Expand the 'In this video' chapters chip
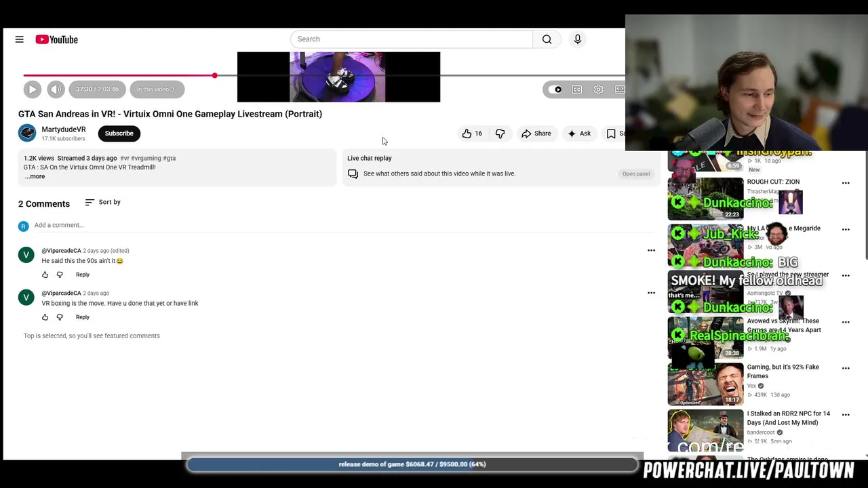 (x=157, y=89)
